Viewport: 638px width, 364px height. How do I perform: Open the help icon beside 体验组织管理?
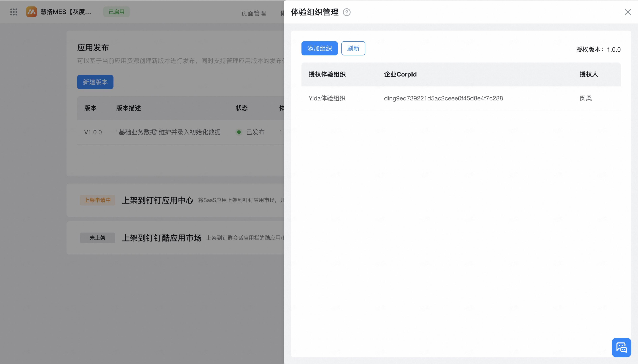pos(347,12)
